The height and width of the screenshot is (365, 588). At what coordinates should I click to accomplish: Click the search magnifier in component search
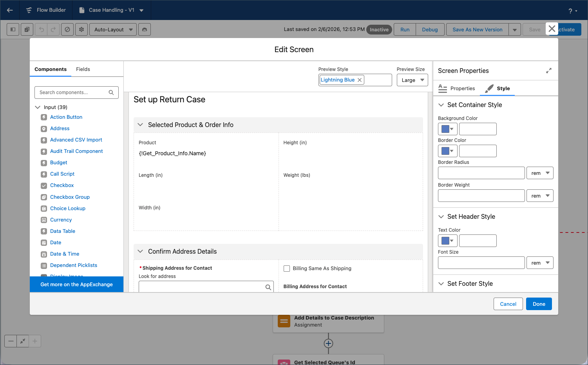pyautogui.click(x=111, y=93)
